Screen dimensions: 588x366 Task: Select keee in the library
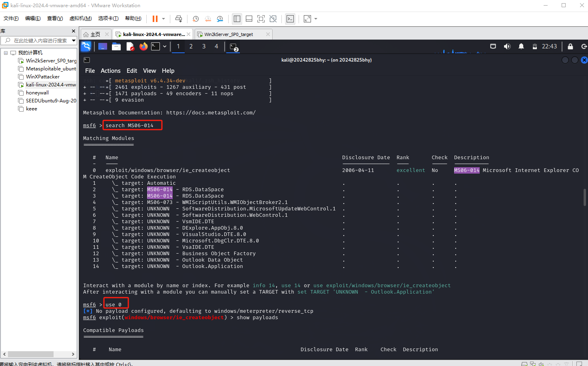click(x=28, y=109)
